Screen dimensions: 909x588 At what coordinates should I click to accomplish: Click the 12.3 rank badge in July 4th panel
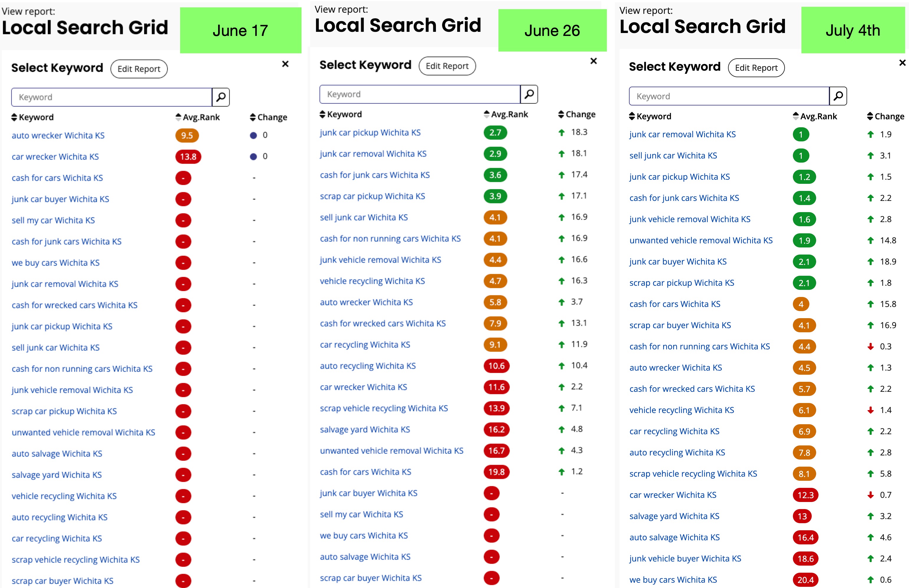(x=806, y=495)
